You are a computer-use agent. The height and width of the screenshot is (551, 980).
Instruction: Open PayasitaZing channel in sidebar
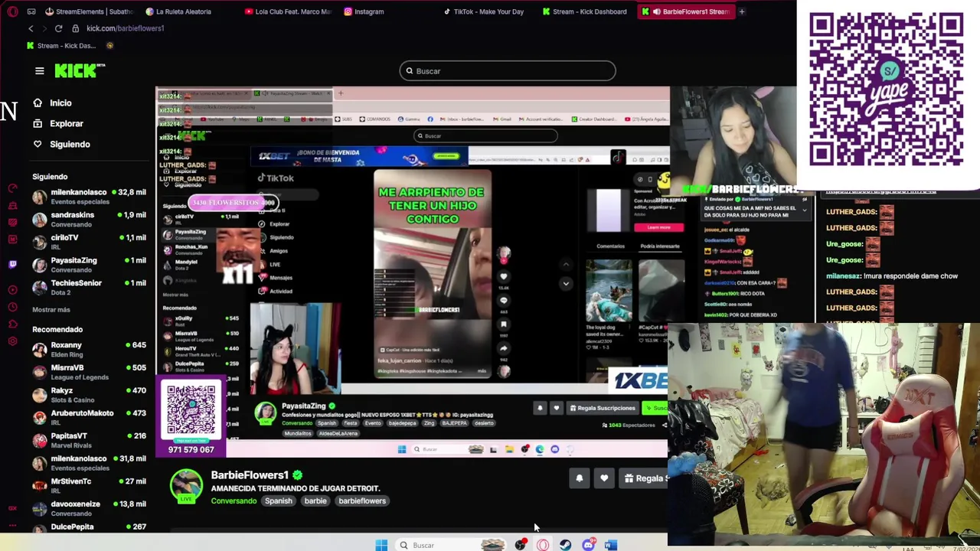point(89,265)
